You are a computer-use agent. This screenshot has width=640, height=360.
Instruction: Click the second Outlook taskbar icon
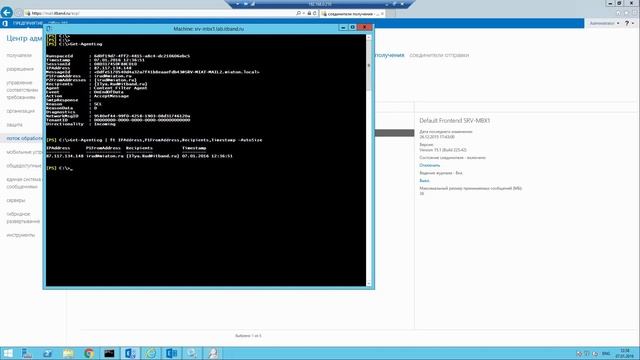(171, 353)
